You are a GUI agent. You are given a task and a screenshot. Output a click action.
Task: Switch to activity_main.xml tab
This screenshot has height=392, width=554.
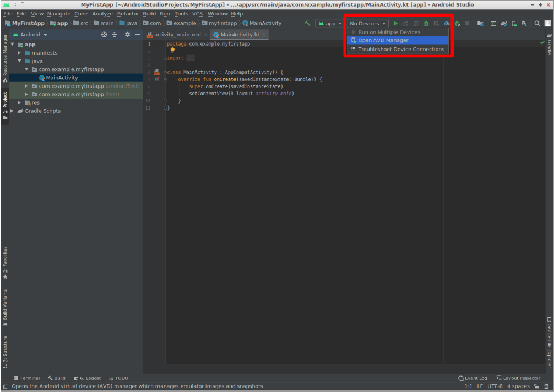point(177,35)
